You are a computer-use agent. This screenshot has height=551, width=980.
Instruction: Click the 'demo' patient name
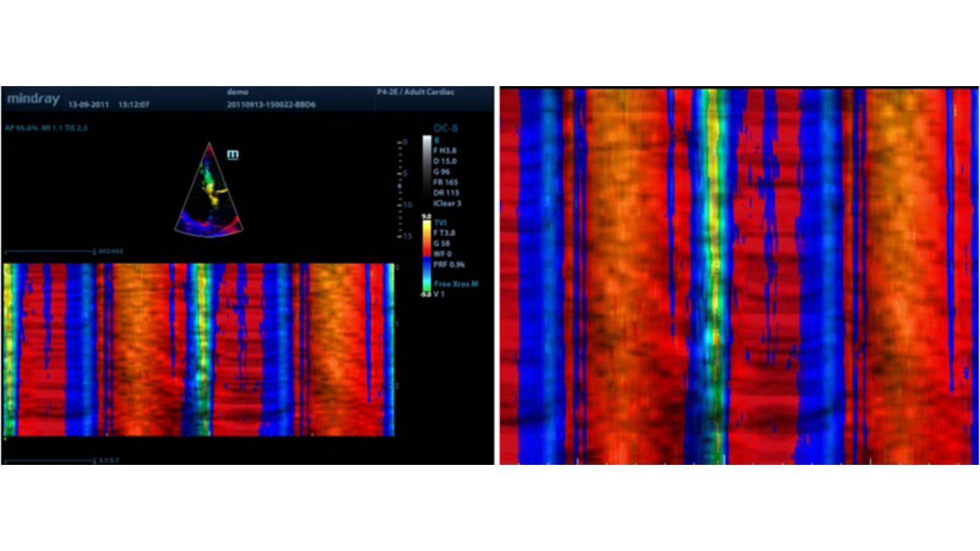[x=238, y=92]
